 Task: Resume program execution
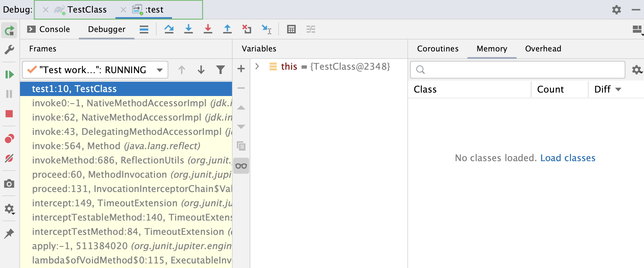[x=9, y=74]
